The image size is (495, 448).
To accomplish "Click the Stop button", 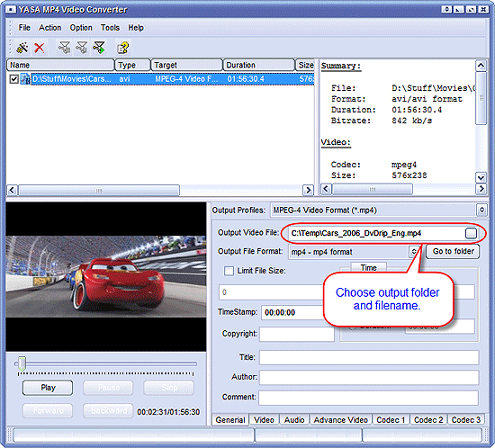I will point(169,388).
